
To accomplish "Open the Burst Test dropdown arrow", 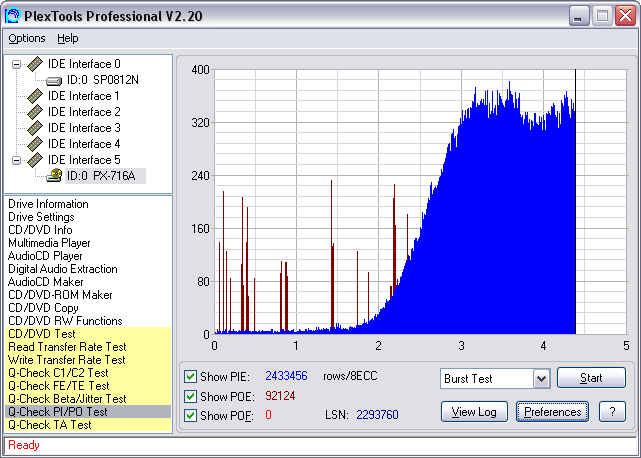I will click(541, 379).
